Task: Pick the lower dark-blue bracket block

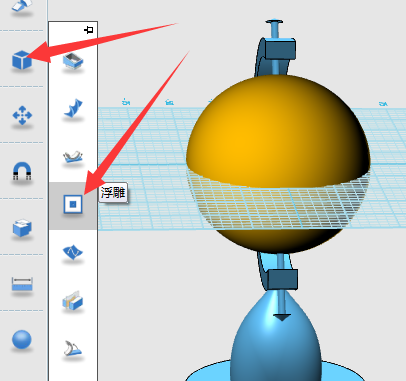Action: 283,279
